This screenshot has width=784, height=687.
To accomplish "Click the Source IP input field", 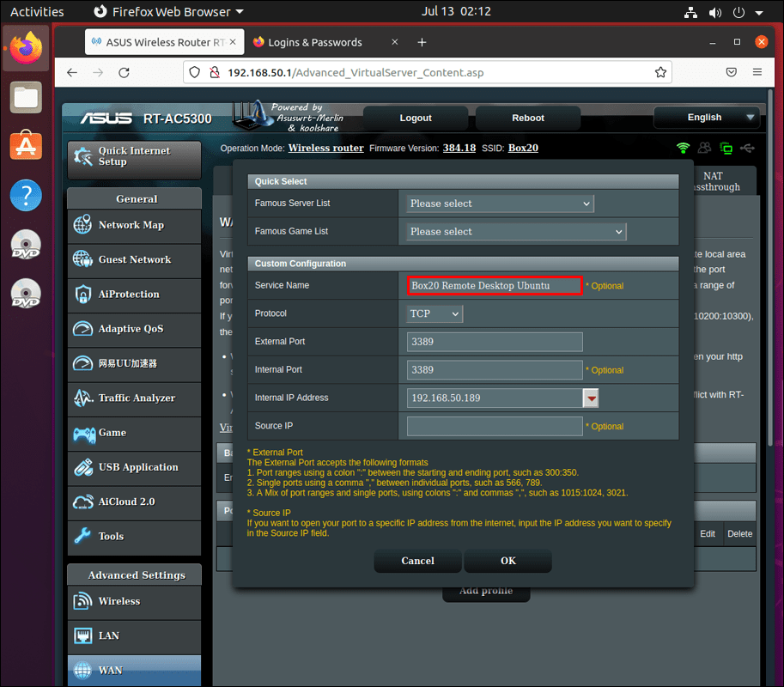I will [495, 426].
